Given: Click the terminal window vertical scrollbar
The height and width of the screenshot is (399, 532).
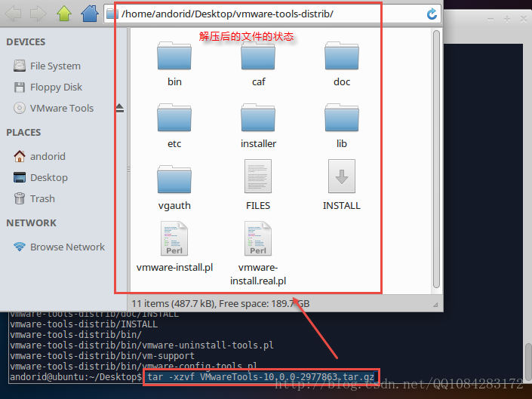Looking at the screenshot, I should click(528, 363).
